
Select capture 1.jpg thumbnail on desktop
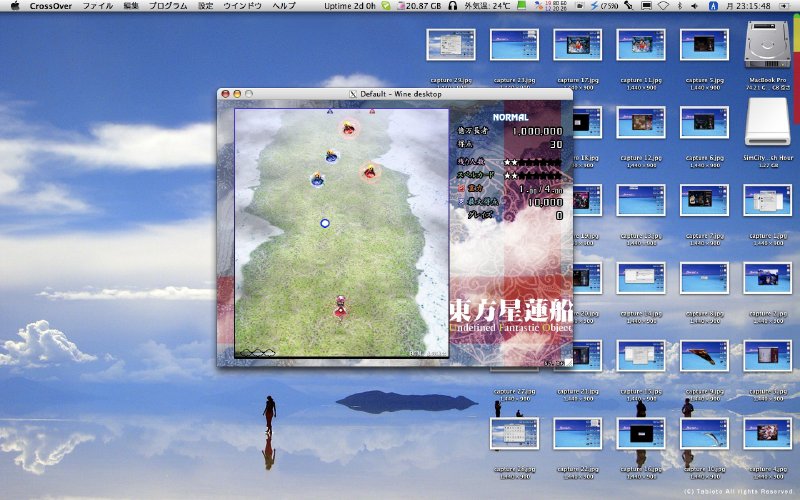(x=768, y=201)
